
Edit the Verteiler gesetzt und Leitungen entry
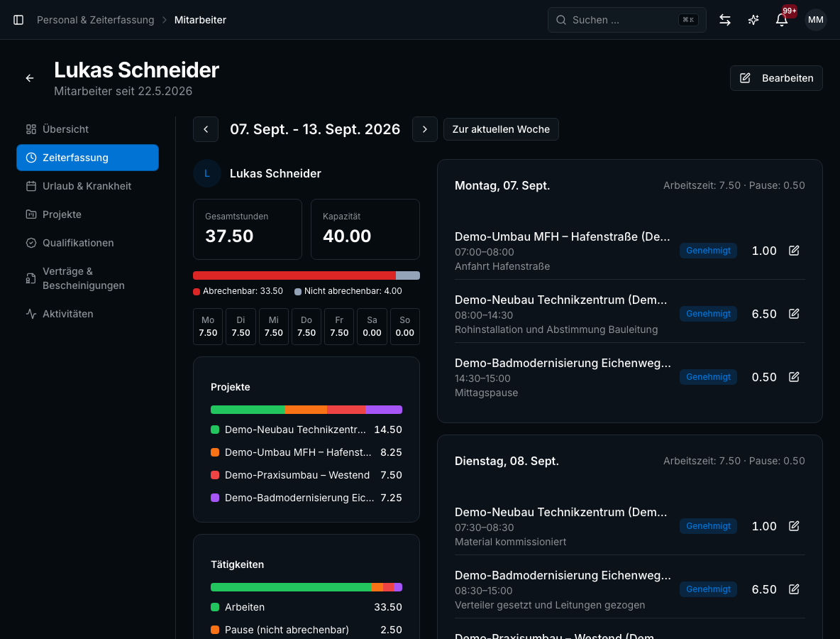click(x=794, y=589)
